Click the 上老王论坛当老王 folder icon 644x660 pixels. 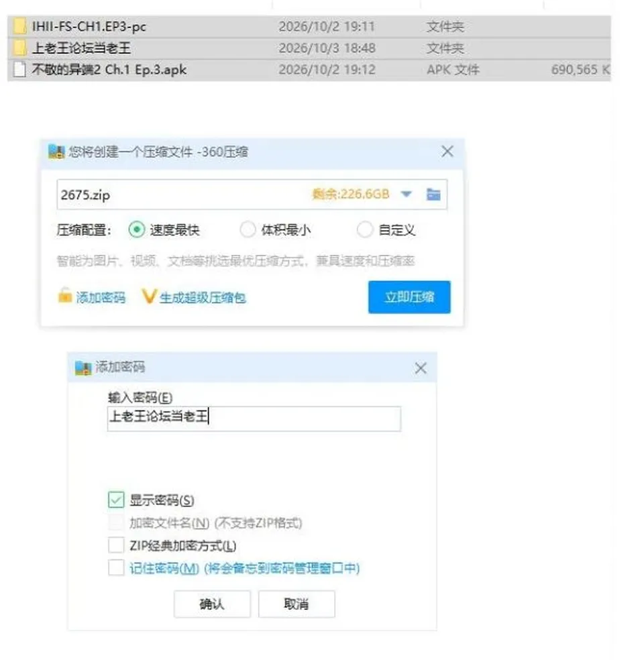tap(19, 48)
